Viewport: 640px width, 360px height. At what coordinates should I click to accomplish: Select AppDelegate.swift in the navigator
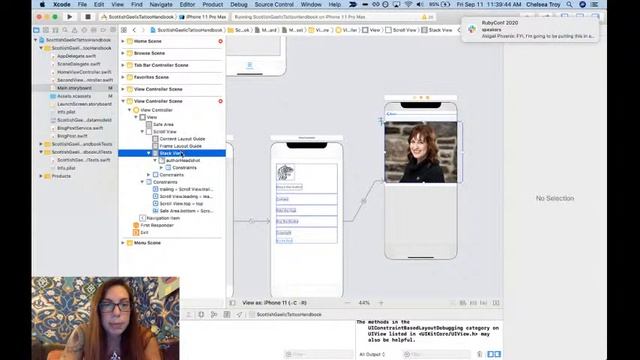tap(76, 56)
